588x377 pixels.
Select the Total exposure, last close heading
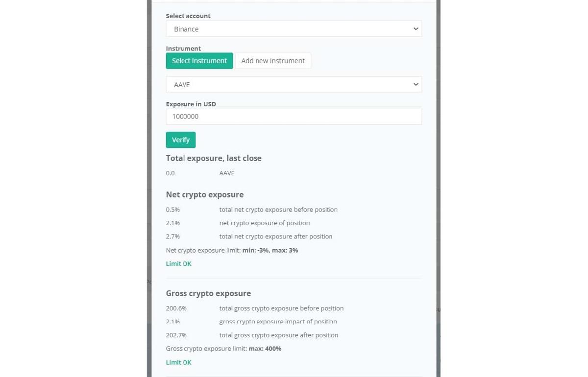point(214,158)
